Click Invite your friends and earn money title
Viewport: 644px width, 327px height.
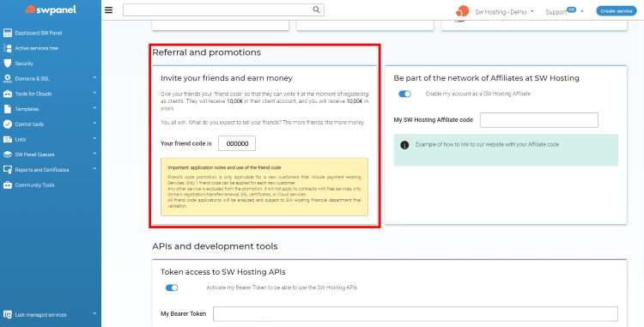point(227,78)
